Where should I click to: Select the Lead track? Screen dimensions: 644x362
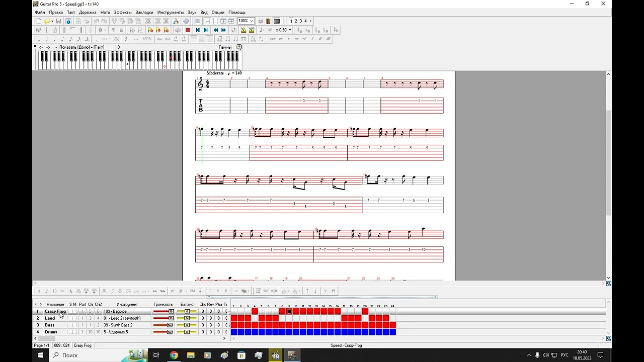click(50, 318)
